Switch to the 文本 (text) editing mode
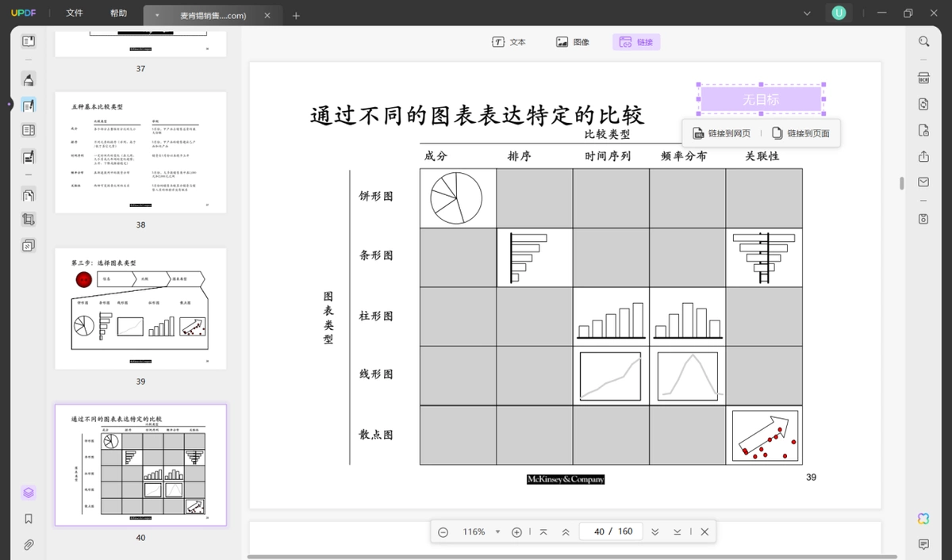 (509, 42)
